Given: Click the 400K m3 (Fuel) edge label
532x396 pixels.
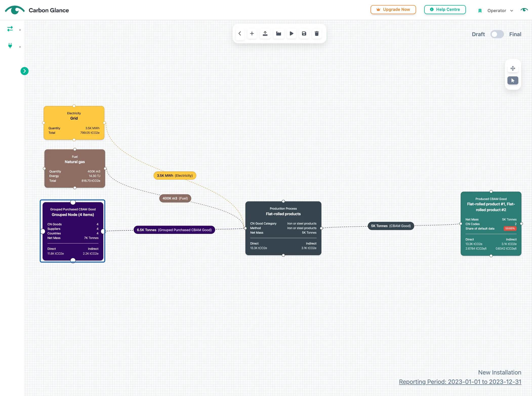Looking at the screenshot, I should tap(175, 198).
